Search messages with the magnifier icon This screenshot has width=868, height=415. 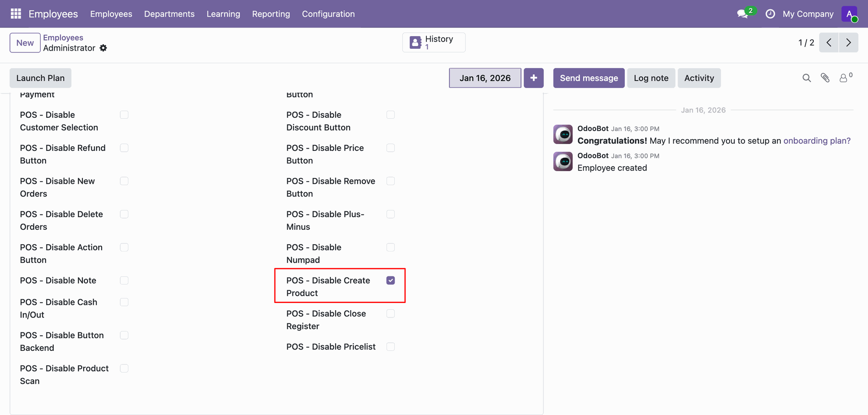coord(807,78)
